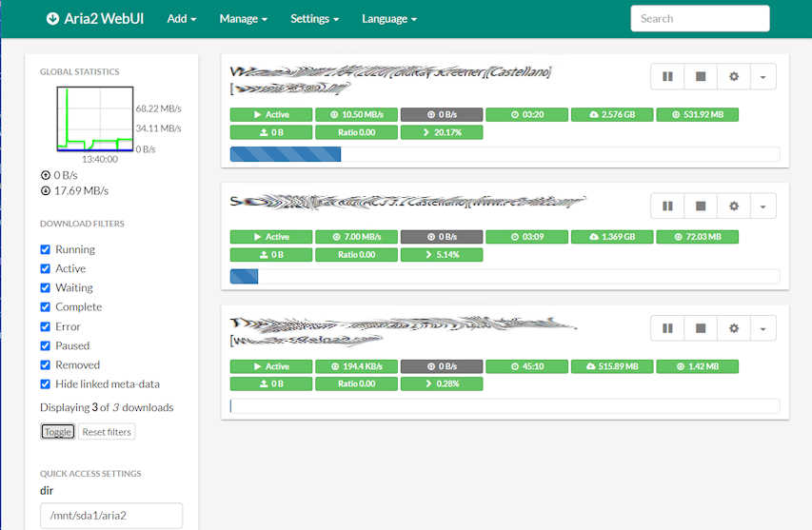
Task: Click the 20.17% progress badge
Action: [442, 132]
